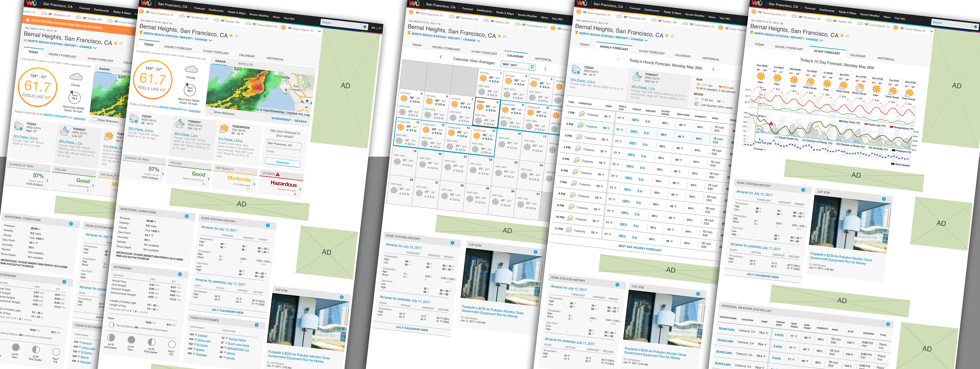Open the date picker icon beside MAY 2017

pyautogui.click(x=532, y=67)
